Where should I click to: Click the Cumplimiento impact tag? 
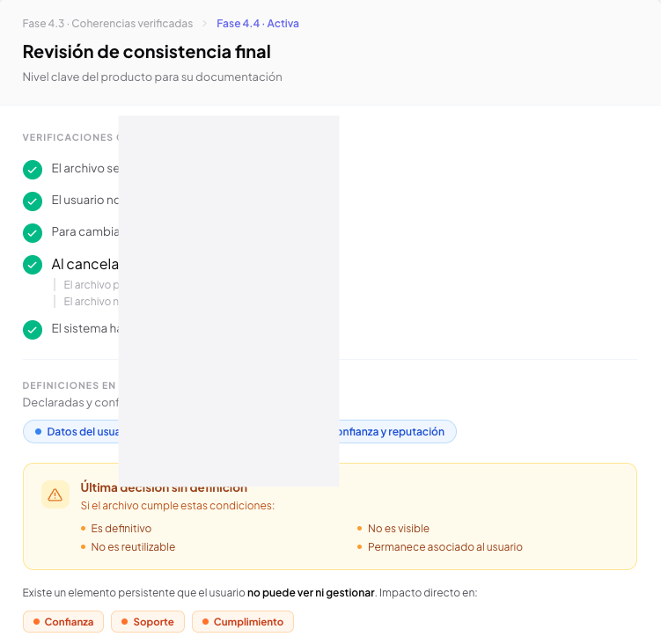pyautogui.click(x=243, y=622)
